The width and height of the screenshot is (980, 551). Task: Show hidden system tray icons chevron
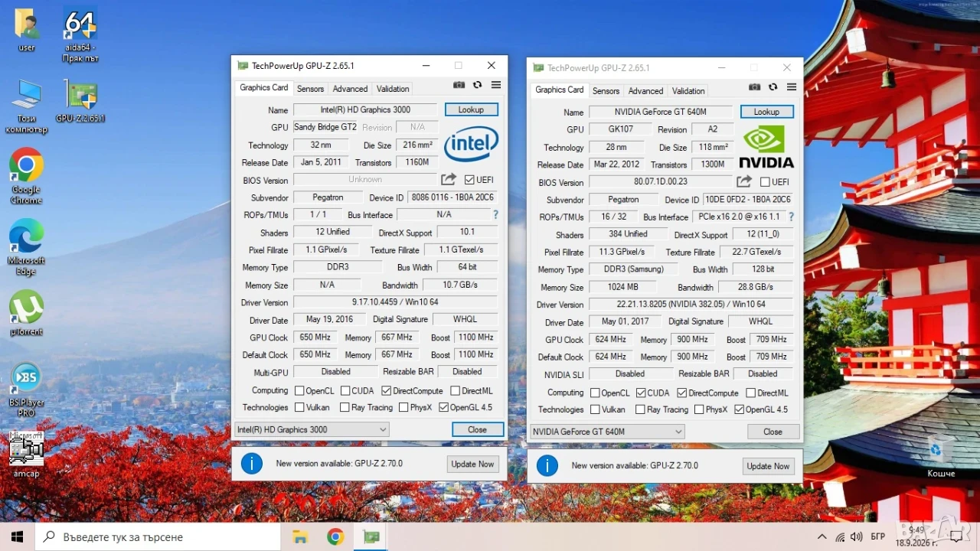point(822,537)
